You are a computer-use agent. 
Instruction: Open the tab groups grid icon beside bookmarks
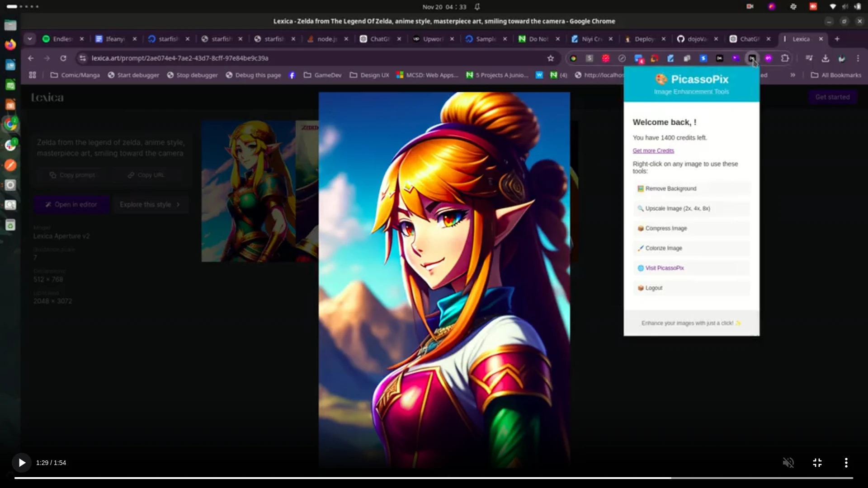[32, 75]
